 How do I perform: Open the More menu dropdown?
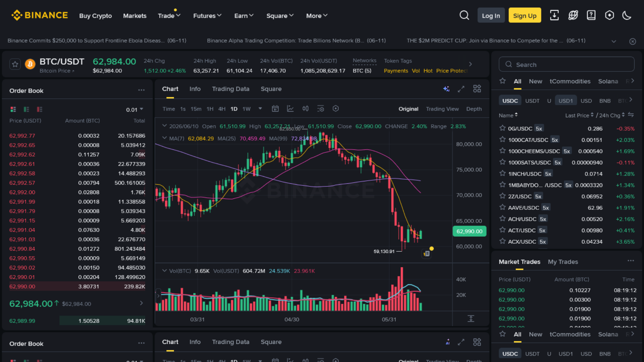tap(317, 16)
